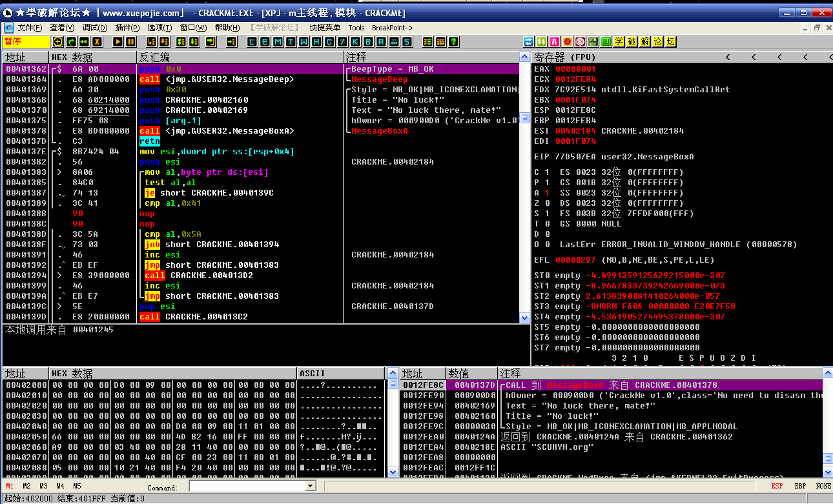Viewport: 833px width, 504px height.
Task: Click the Close program X icon
Action: coord(98,42)
